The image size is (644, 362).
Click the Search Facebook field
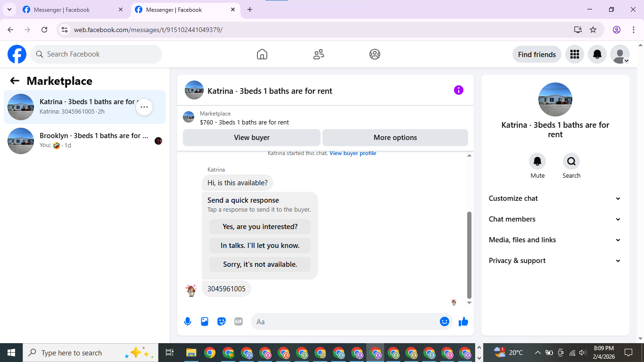[96, 54]
